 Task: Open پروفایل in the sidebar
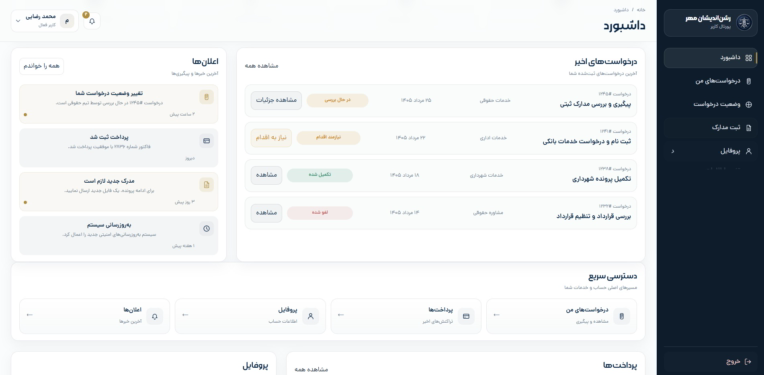pos(710,151)
